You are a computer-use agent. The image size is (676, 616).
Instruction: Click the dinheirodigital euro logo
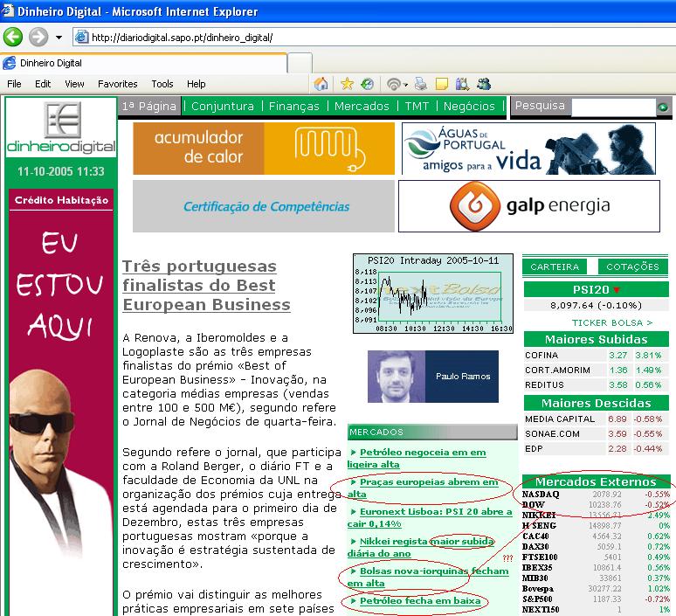(x=61, y=128)
